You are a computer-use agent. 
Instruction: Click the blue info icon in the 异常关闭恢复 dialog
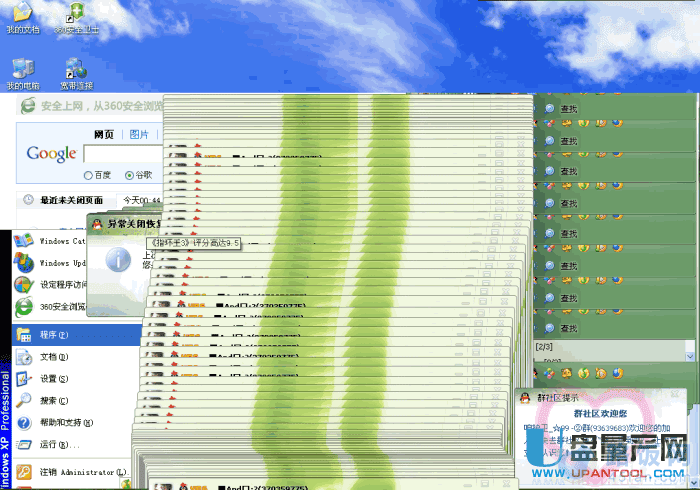pos(118,260)
